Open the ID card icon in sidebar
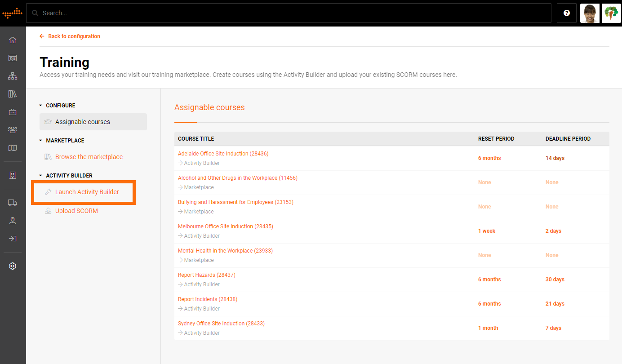This screenshot has height=364, width=622. 13,58
